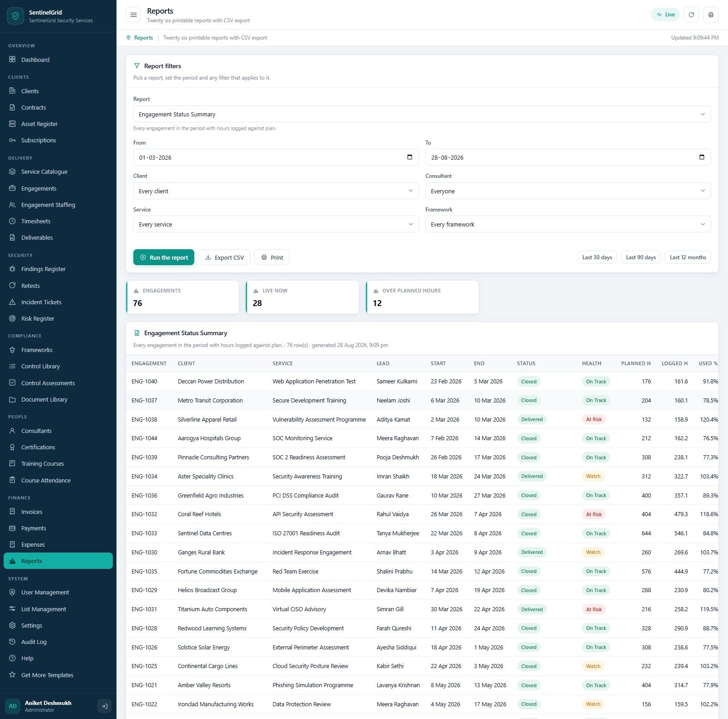The width and height of the screenshot is (728, 719).
Task: Click the Run the report button
Action: 164,257
